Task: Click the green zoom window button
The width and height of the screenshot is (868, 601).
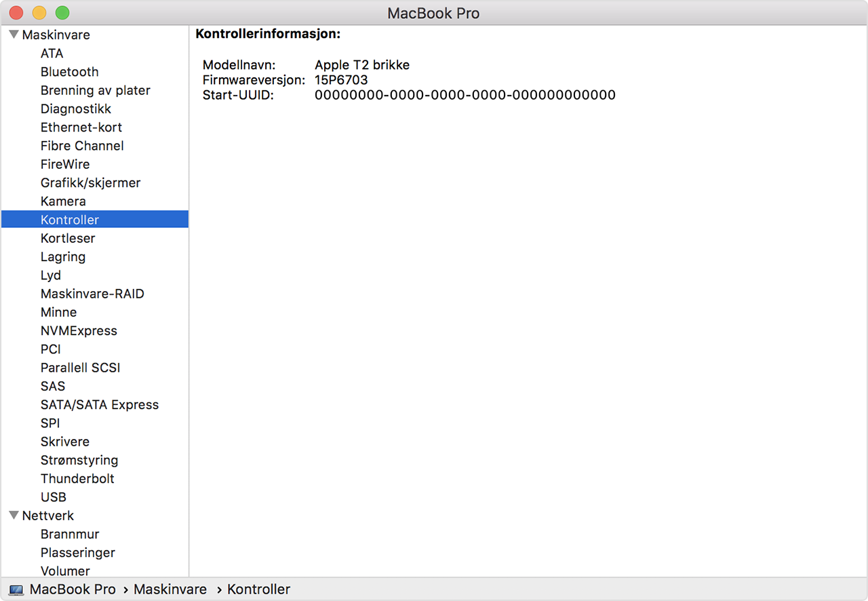Action: point(62,13)
